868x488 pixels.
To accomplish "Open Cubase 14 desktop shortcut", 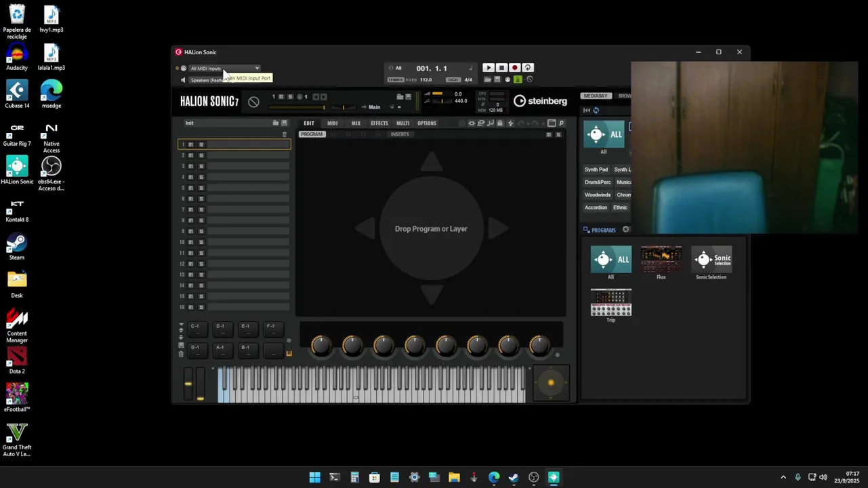I will [17, 94].
